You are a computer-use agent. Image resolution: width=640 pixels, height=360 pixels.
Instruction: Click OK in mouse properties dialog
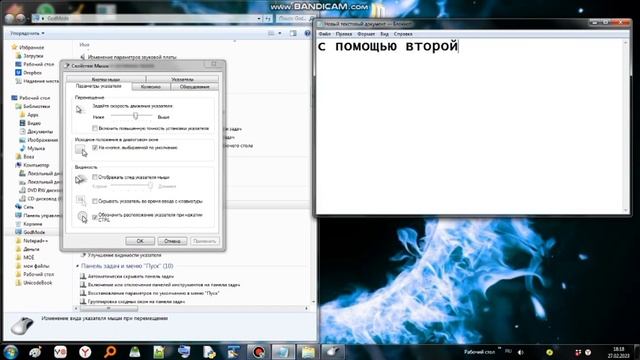(140, 241)
